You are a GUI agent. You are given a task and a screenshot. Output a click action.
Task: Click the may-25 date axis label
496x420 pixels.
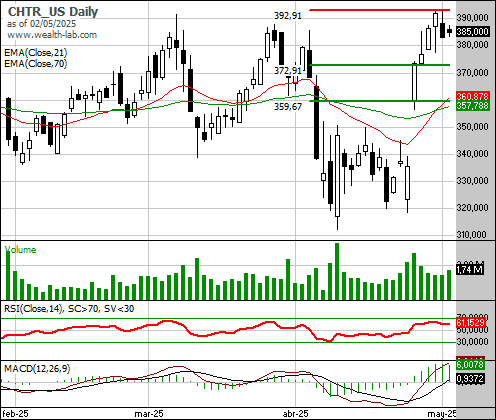point(442,414)
